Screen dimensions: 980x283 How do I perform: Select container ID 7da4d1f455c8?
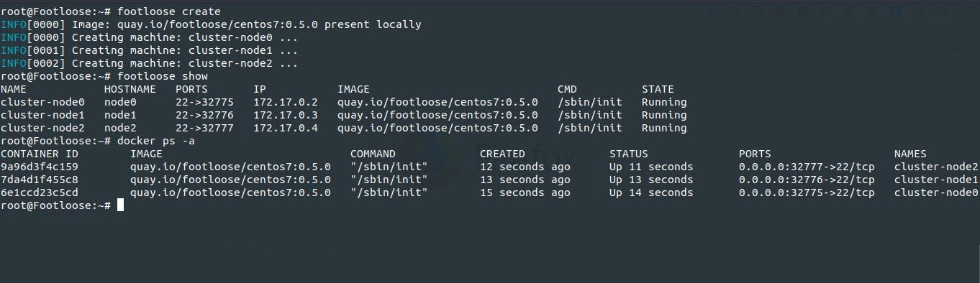click(40, 180)
